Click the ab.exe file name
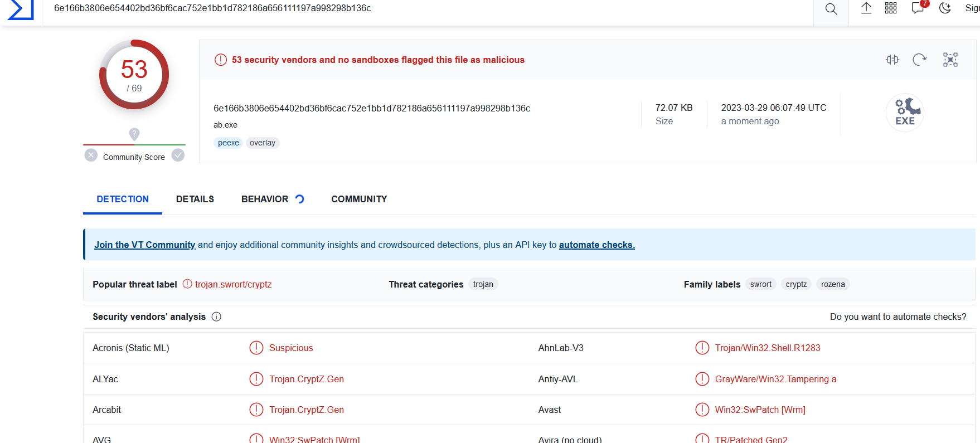This screenshot has height=443, width=980. click(225, 125)
